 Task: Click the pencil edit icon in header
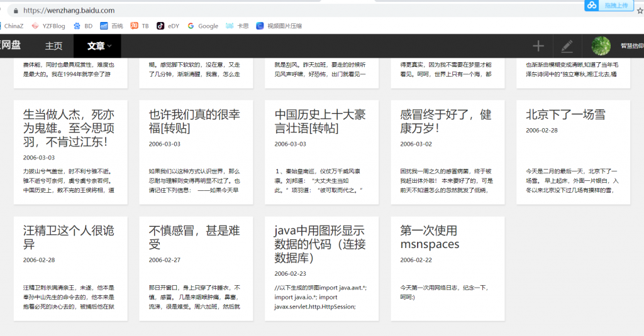pyautogui.click(x=567, y=46)
